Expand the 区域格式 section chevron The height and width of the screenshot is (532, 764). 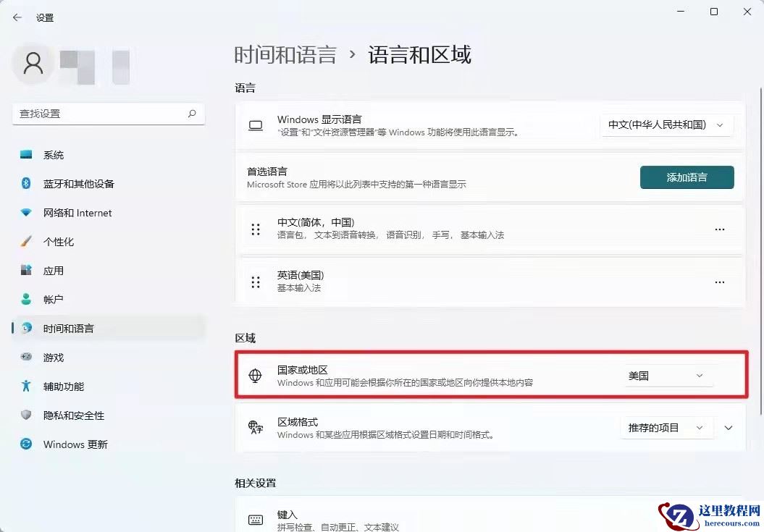pyautogui.click(x=729, y=427)
